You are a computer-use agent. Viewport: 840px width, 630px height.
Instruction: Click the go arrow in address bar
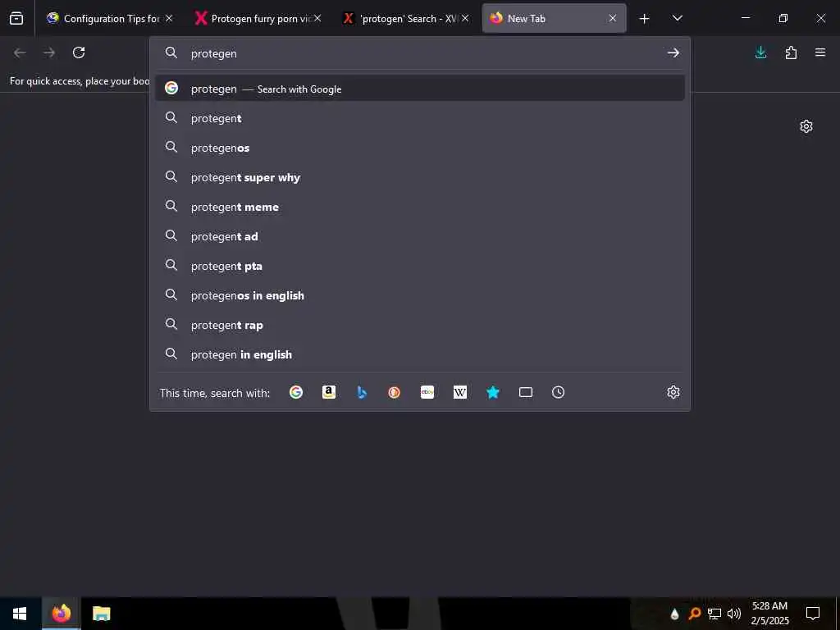tap(673, 53)
